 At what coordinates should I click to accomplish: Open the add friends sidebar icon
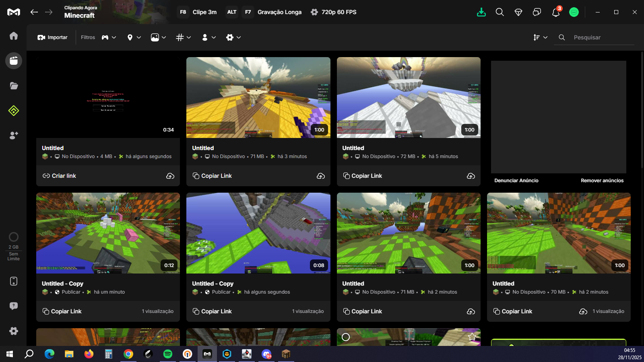pyautogui.click(x=14, y=136)
